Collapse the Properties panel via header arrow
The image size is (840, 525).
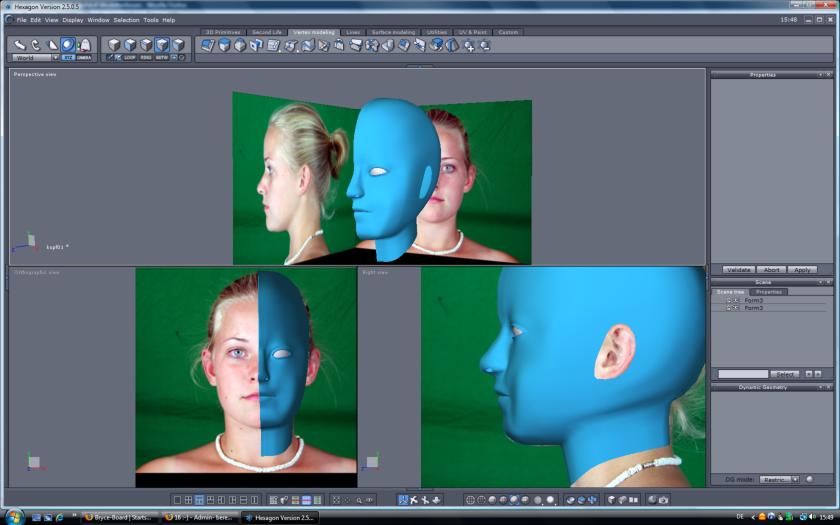click(820, 75)
